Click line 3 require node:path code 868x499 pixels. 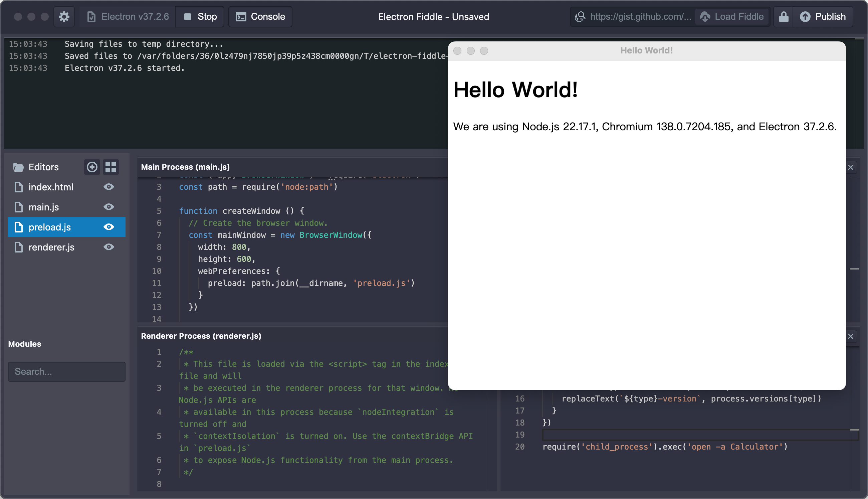258,187
